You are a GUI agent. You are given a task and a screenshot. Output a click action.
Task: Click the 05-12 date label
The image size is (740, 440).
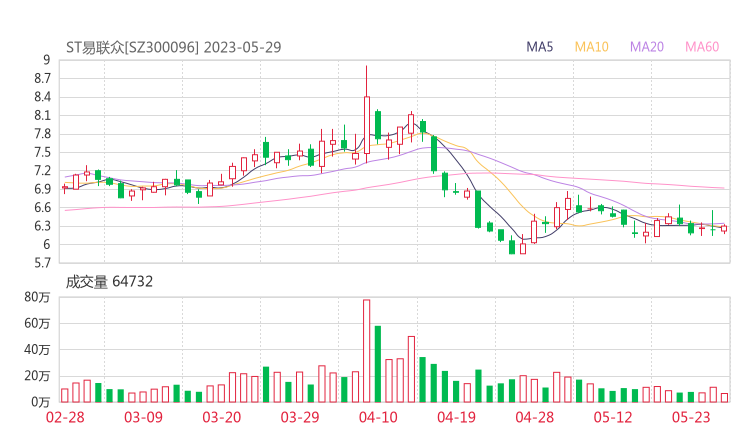point(613,417)
